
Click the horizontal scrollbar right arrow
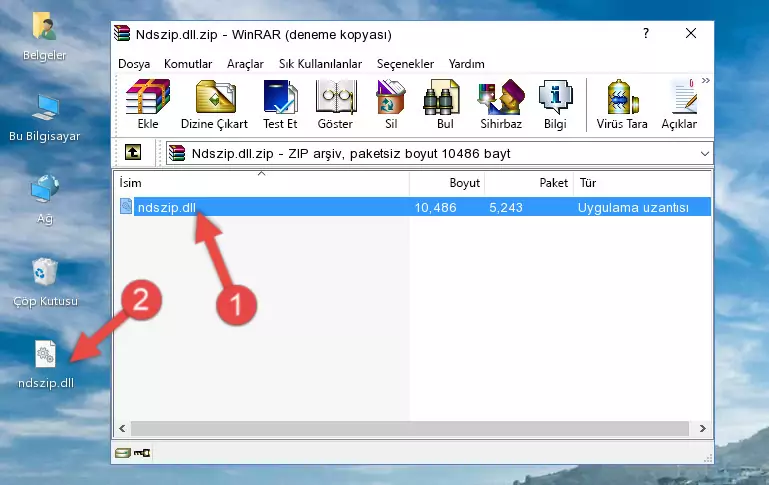(x=702, y=428)
